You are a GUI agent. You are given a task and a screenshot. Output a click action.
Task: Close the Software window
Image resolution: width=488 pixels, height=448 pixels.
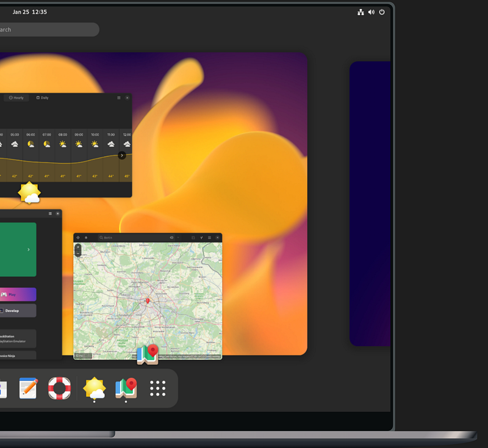[x=57, y=213]
